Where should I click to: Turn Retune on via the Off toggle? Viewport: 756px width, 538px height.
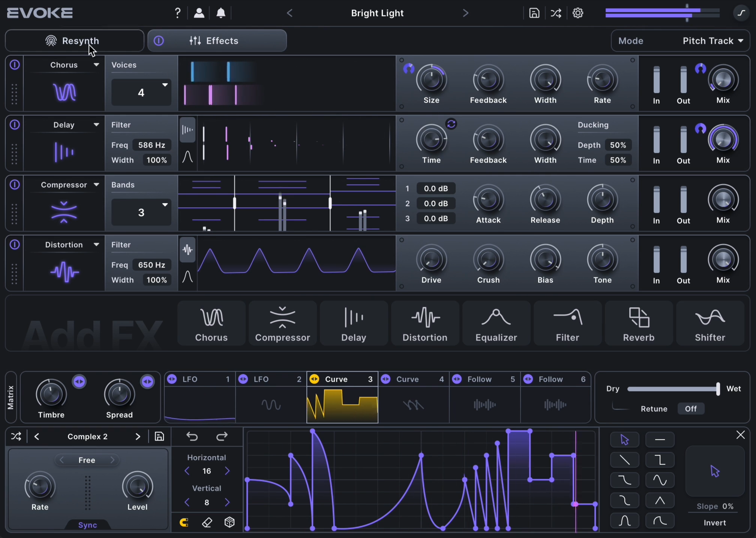click(x=690, y=409)
